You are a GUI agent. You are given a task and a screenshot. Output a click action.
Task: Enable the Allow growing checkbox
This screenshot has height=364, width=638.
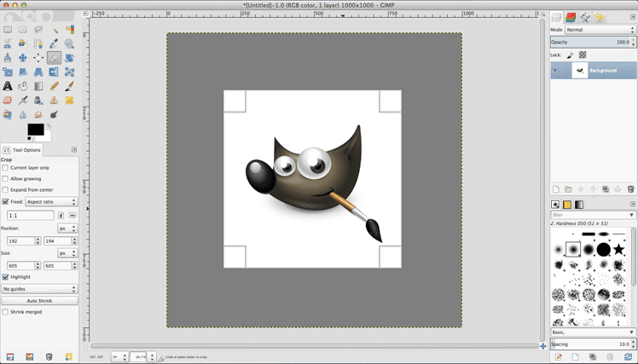pyautogui.click(x=5, y=178)
